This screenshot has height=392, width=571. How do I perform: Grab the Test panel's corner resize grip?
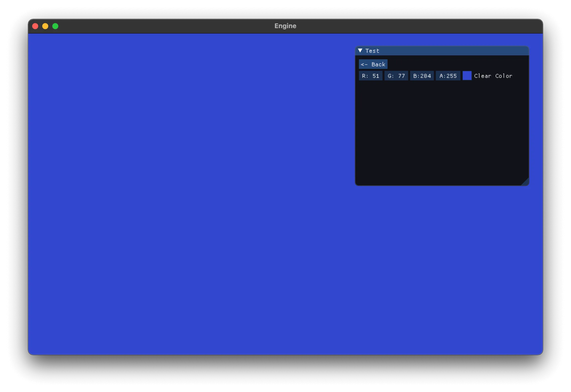click(x=526, y=182)
